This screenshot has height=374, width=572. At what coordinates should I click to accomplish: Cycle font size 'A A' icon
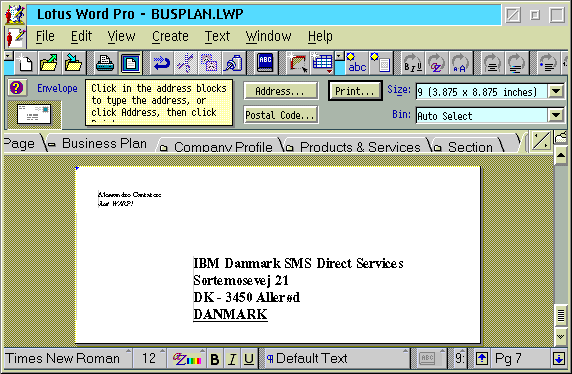click(460, 63)
